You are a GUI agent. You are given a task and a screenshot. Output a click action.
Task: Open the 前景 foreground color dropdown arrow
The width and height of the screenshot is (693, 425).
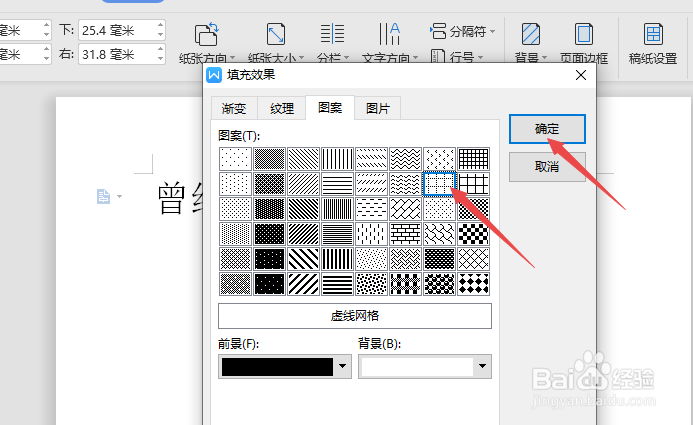point(343,366)
